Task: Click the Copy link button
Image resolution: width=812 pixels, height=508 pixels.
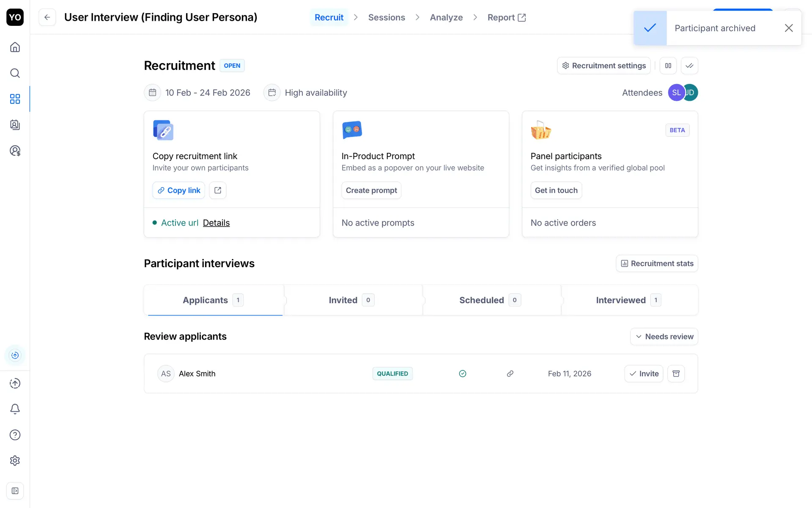Action: point(178,190)
